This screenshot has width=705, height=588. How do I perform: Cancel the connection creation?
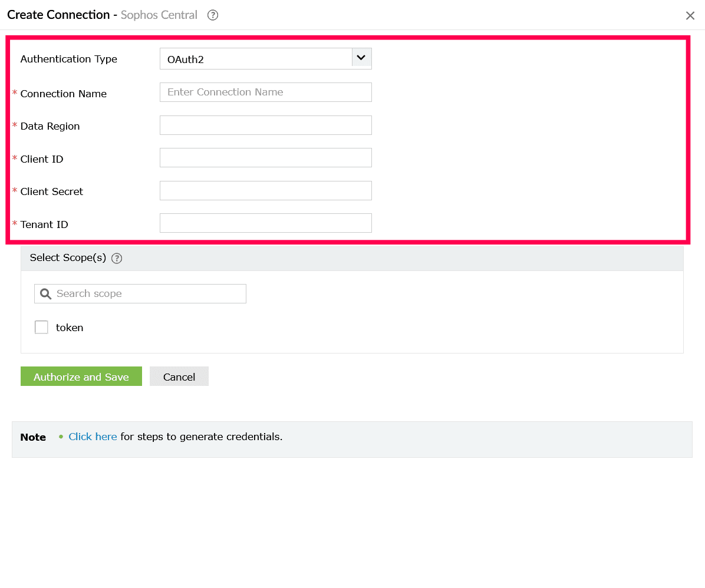tap(179, 376)
